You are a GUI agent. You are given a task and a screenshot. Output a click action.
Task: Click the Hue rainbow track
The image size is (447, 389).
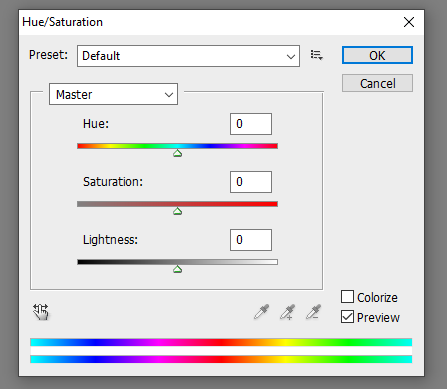coord(177,146)
